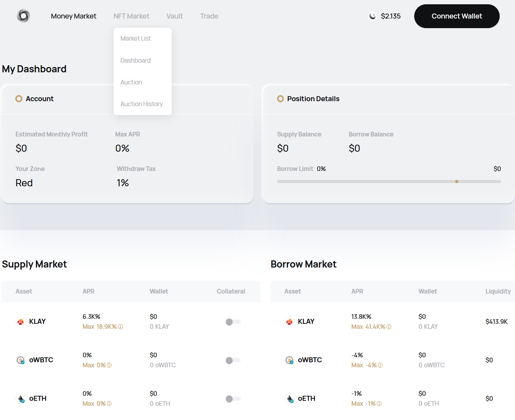515x420 pixels.
Task: Enable oWBTC collateral toggle
Action: click(x=233, y=360)
